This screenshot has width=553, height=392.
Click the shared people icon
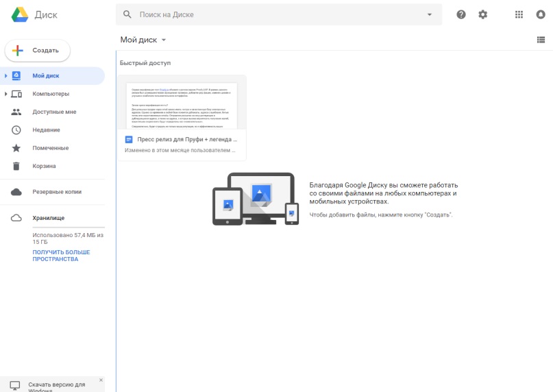tap(16, 112)
